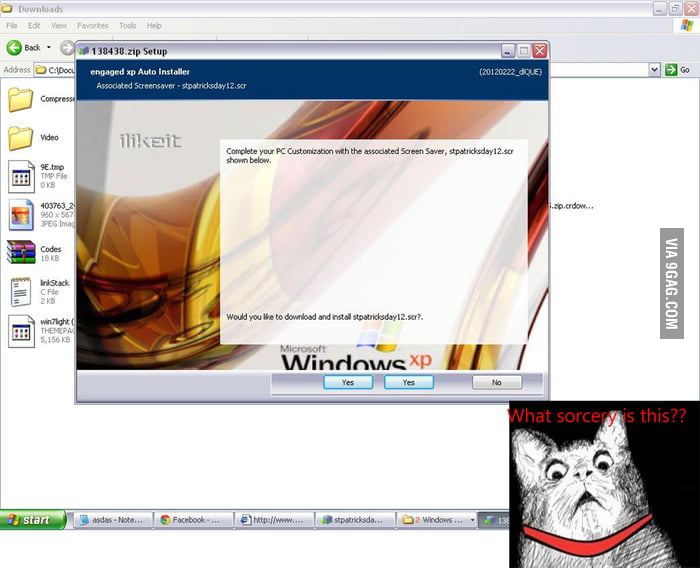Click the green Go arrow icon
The height and width of the screenshot is (568, 700).
tap(670, 70)
